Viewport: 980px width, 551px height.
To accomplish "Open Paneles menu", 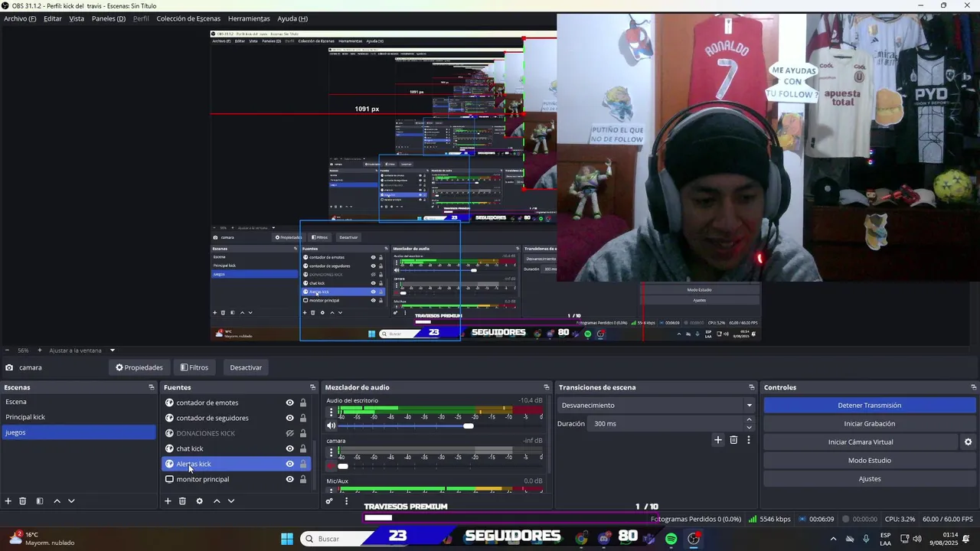I will [109, 18].
